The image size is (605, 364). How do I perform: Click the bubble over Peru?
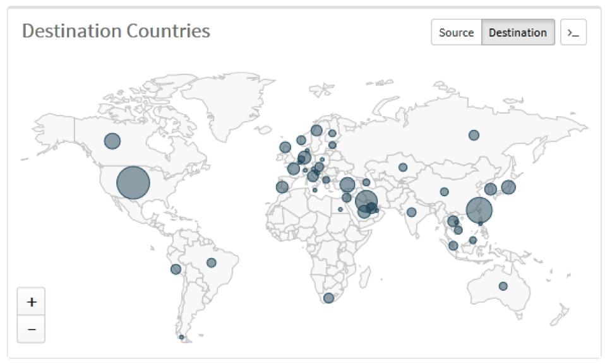pos(176,269)
